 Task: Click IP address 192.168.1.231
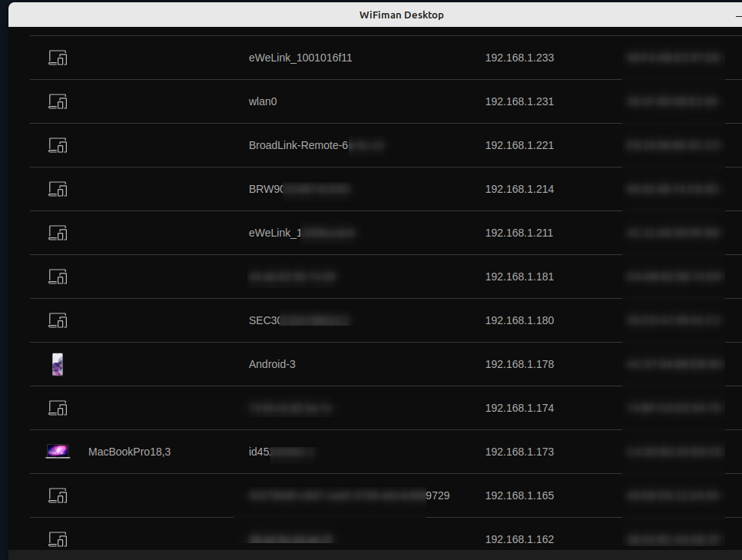pyautogui.click(x=519, y=101)
